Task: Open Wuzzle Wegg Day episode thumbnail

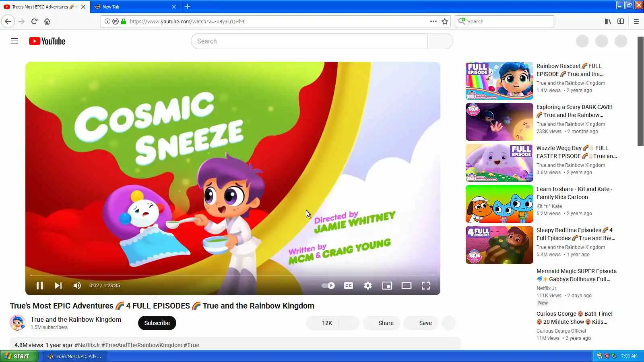Action: (500, 163)
